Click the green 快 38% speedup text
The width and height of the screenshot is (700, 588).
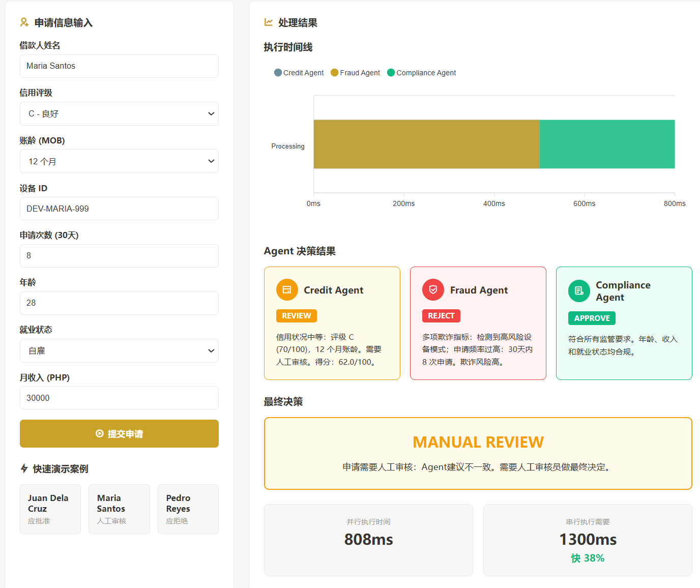coord(588,558)
